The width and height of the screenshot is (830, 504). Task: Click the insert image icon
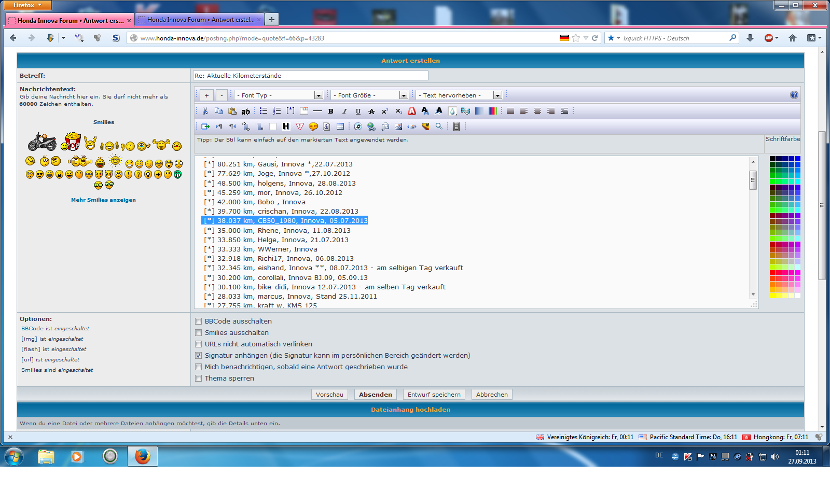398,127
